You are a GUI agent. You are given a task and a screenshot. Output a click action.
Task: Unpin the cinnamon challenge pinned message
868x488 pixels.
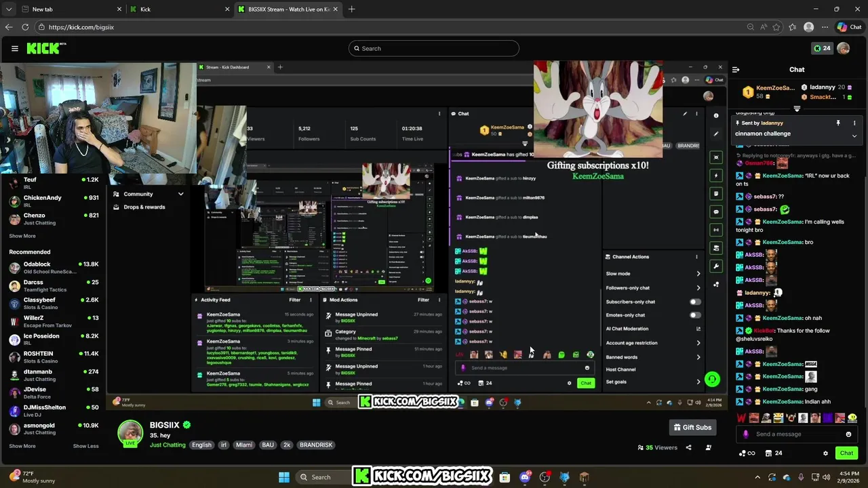point(838,123)
